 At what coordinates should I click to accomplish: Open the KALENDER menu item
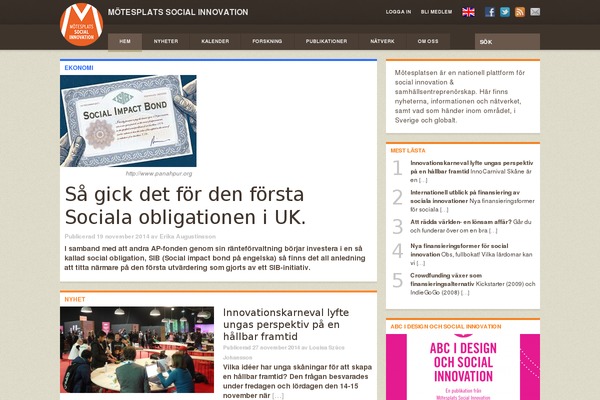point(215,41)
